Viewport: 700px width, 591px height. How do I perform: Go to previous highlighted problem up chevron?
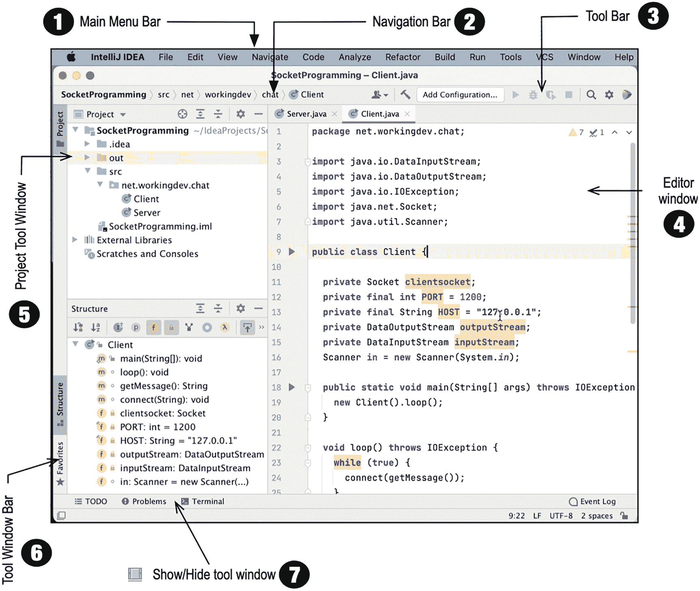(x=615, y=132)
